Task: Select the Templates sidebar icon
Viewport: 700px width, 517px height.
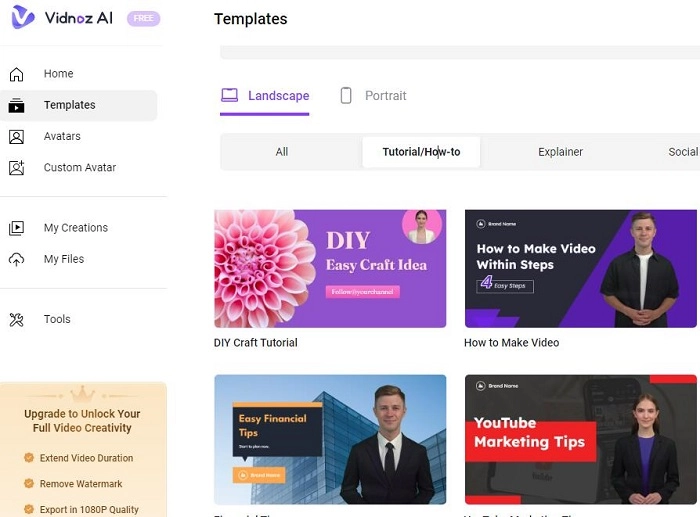Action: 16,105
